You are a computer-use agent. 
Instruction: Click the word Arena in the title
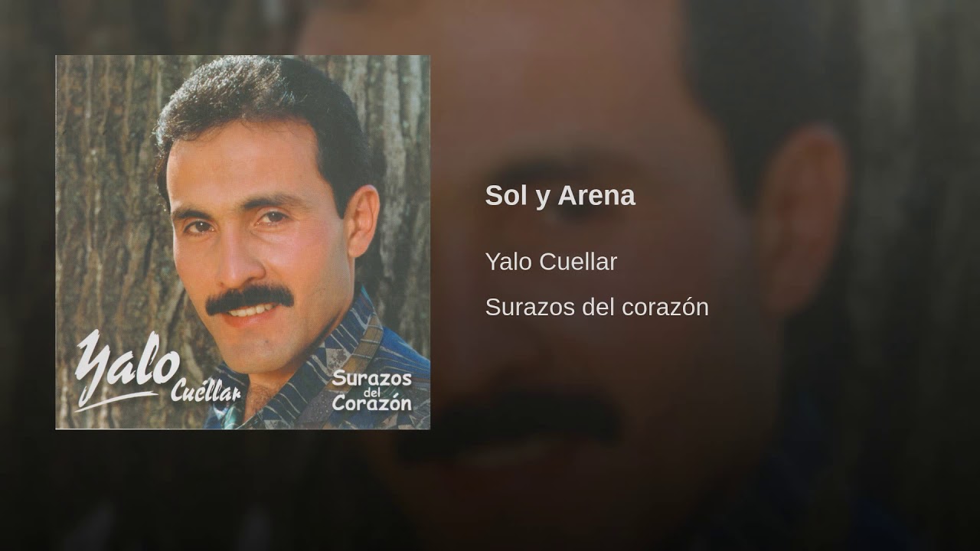coord(596,196)
